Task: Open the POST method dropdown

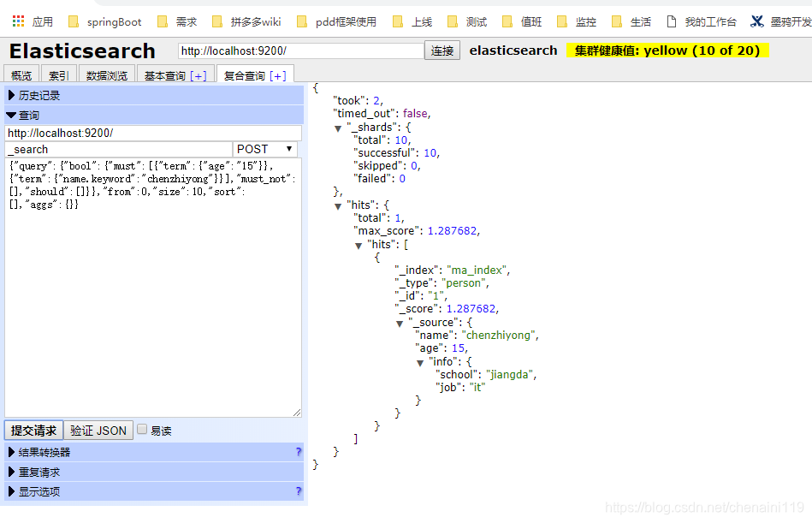Action: pyautogui.click(x=265, y=149)
